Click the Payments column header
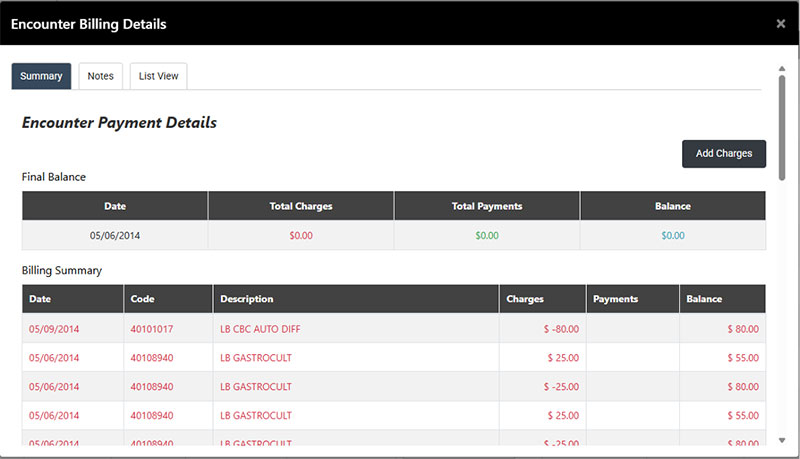This screenshot has height=459, width=800. click(x=615, y=299)
